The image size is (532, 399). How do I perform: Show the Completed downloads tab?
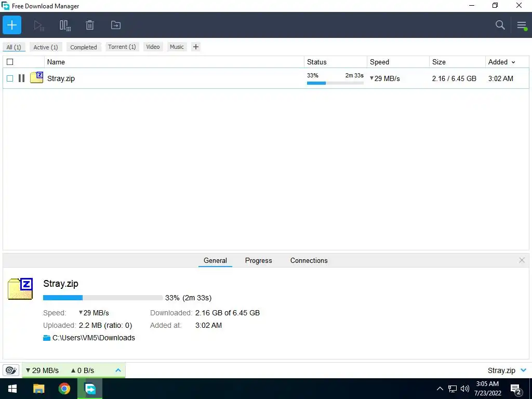84,47
